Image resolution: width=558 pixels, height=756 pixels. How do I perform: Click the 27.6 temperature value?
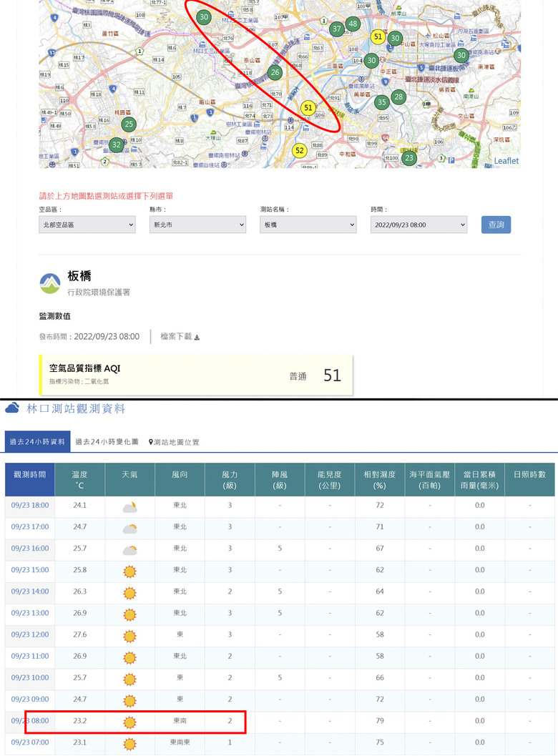point(79,634)
